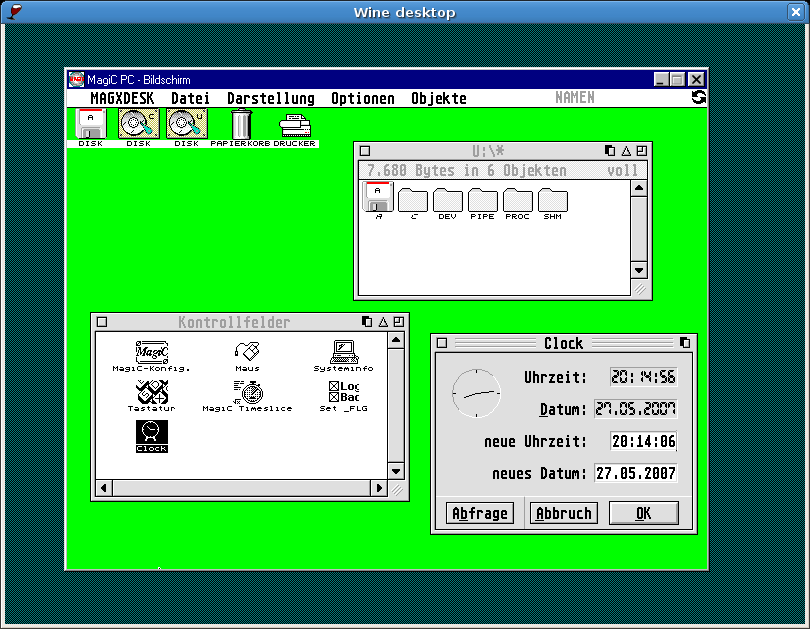810x629 pixels.
Task: Click the resize grip of U:\* window
Action: [640, 288]
